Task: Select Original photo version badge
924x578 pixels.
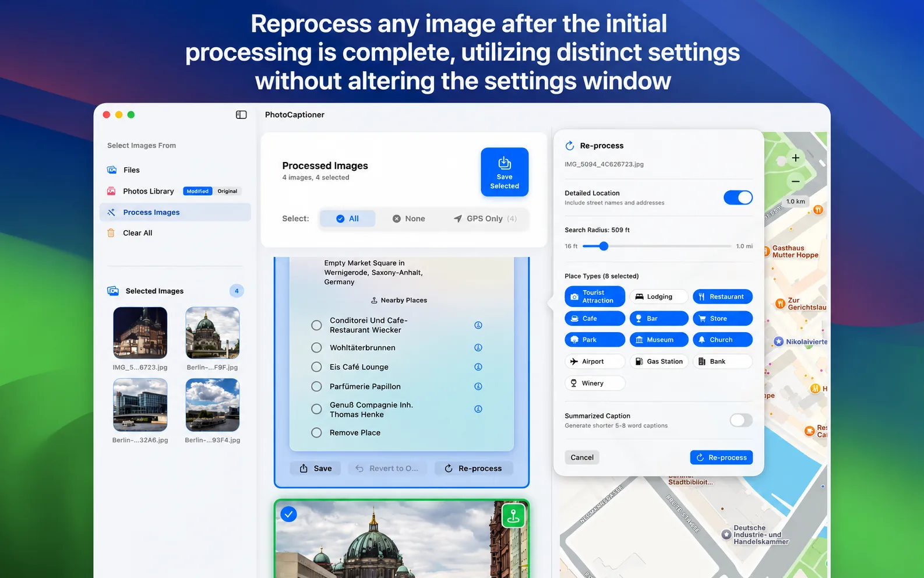Action: pos(227,191)
